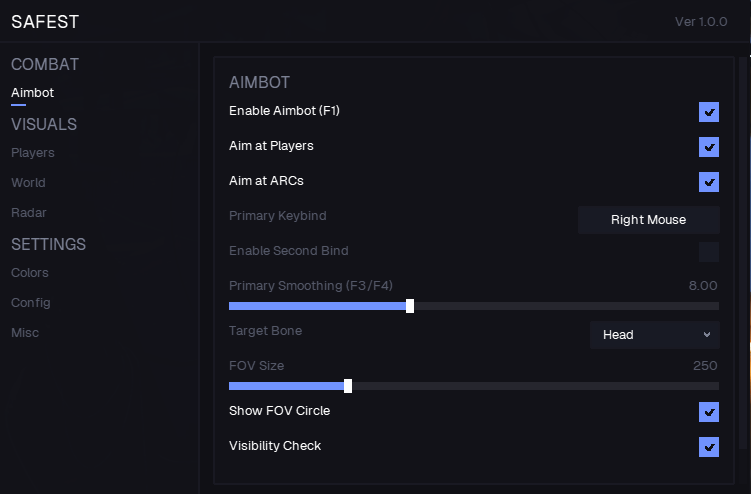This screenshot has height=494, width=751.
Task: Click the Ver 1.0.0 version label
Action: (701, 22)
